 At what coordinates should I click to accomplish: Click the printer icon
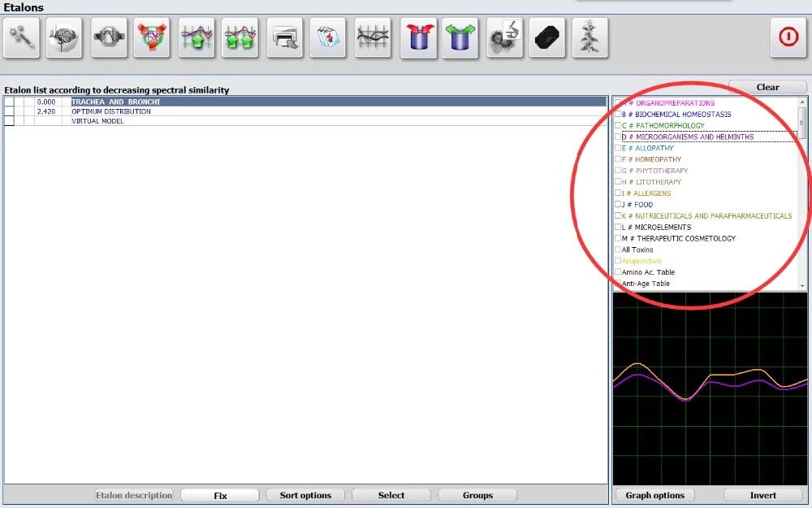pyautogui.click(x=284, y=38)
